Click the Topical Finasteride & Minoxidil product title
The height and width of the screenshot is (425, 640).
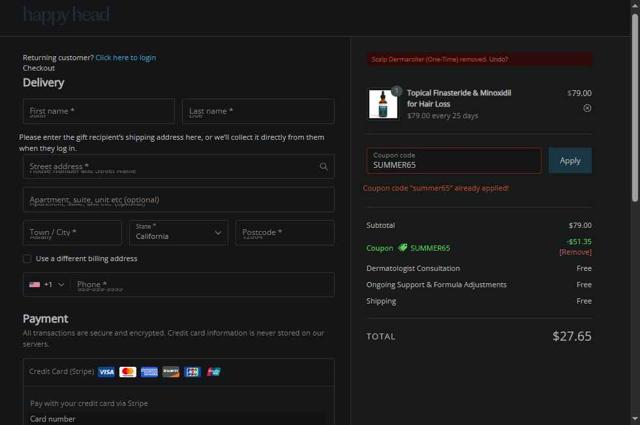click(x=459, y=98)
